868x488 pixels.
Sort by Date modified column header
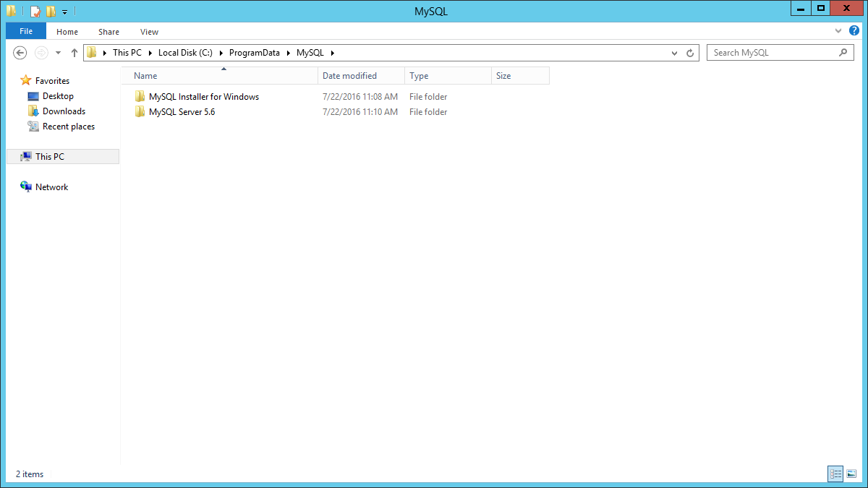(362, 76)
